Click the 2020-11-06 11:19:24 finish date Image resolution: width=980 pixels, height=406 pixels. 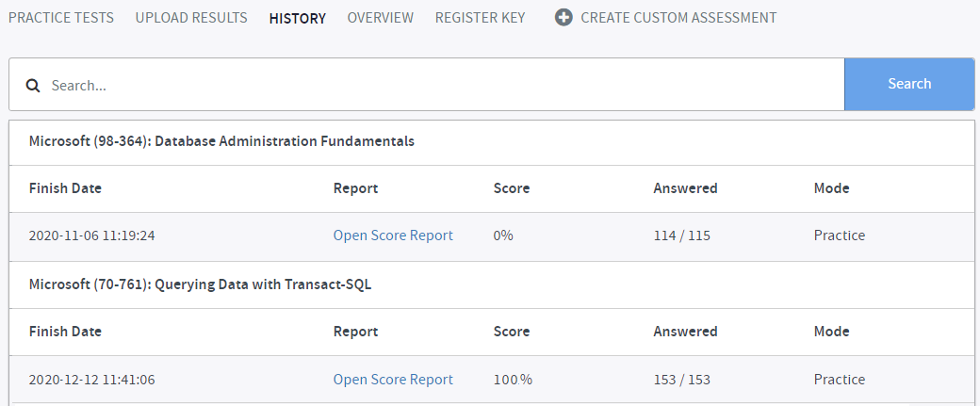(92, 235)
